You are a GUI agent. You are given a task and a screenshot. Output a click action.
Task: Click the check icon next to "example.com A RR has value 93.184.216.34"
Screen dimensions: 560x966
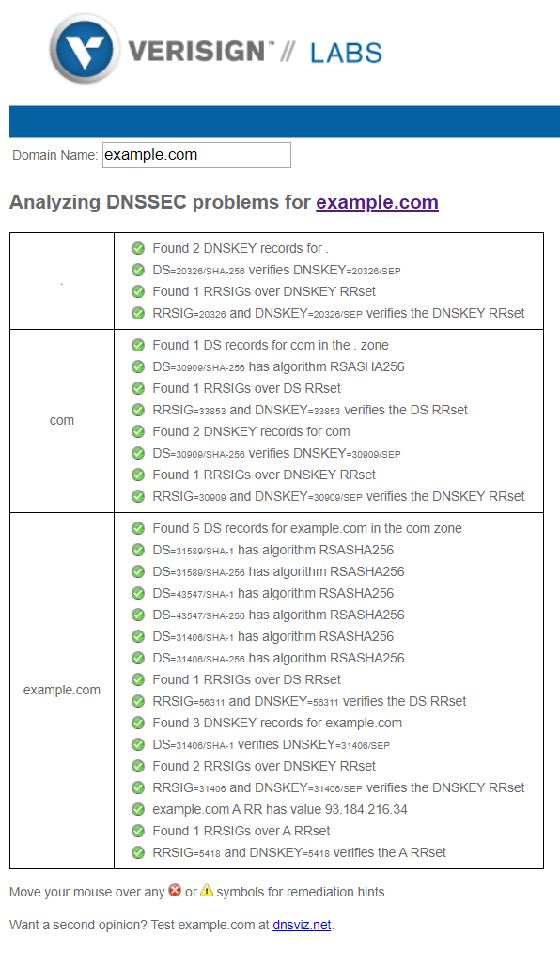[138, 809]
